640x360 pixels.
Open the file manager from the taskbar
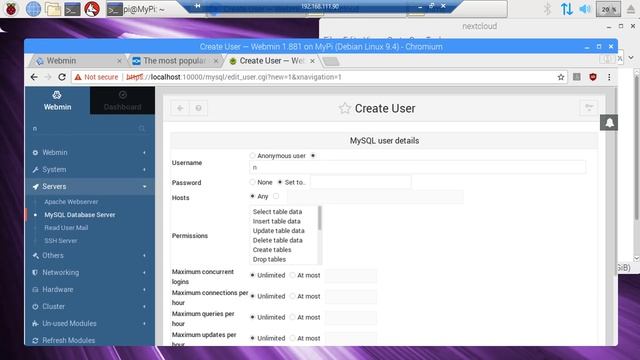coord(53,9)
